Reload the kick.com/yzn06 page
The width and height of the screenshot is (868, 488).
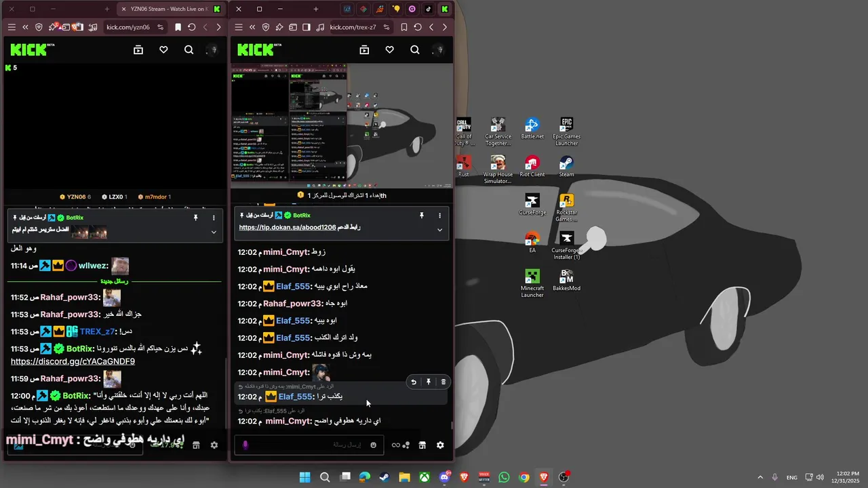(191, 27)
